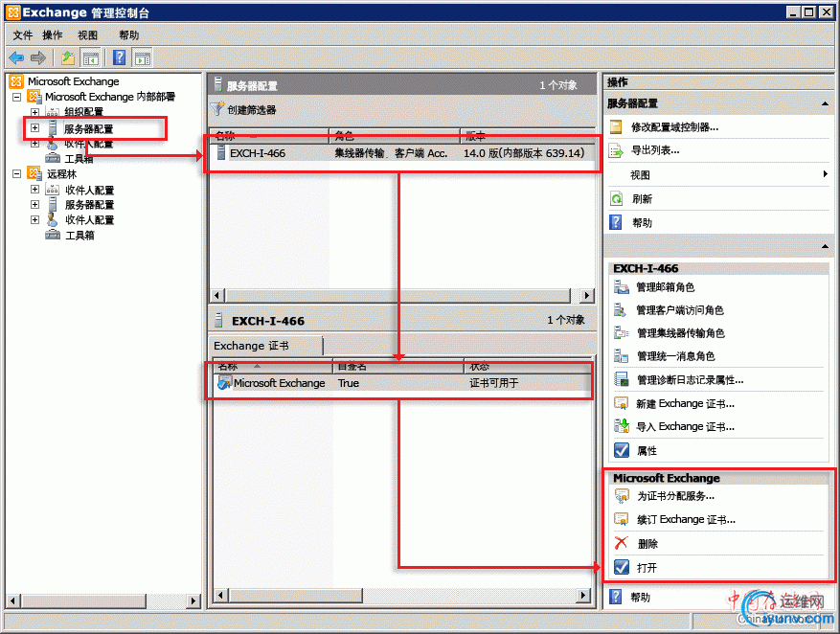Open the 操作 menu
Viewport: 840px width, 634px height.
53,35
